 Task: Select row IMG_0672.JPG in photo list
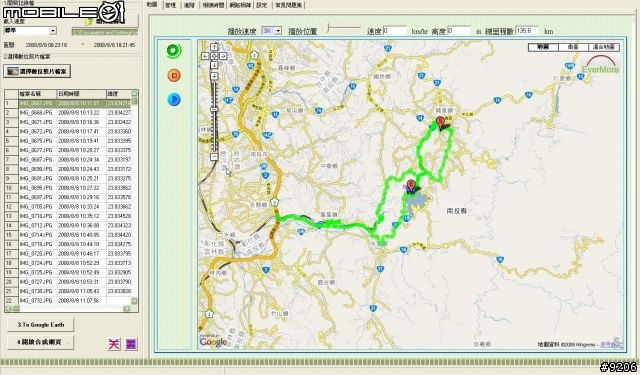68,131
